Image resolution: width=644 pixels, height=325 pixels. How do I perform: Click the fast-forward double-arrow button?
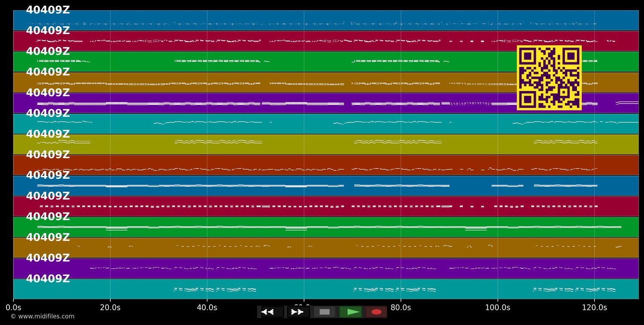(x=298, y=312)
